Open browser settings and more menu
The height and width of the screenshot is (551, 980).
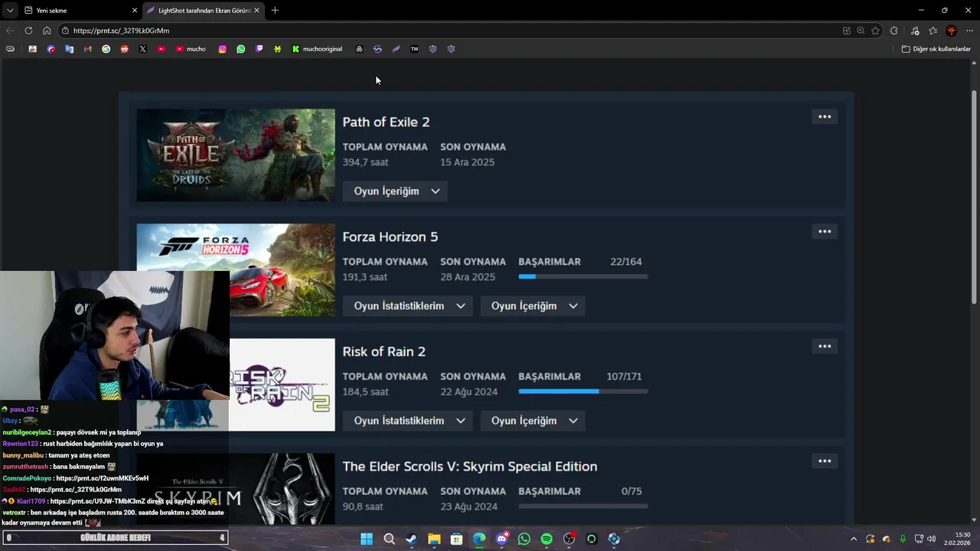969,31
